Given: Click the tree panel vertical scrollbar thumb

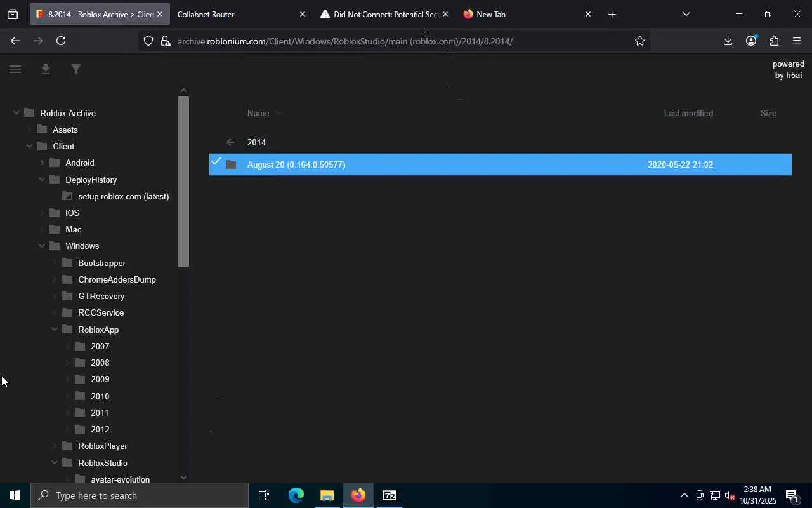Looking at the screenshot, I should [183, 181].
